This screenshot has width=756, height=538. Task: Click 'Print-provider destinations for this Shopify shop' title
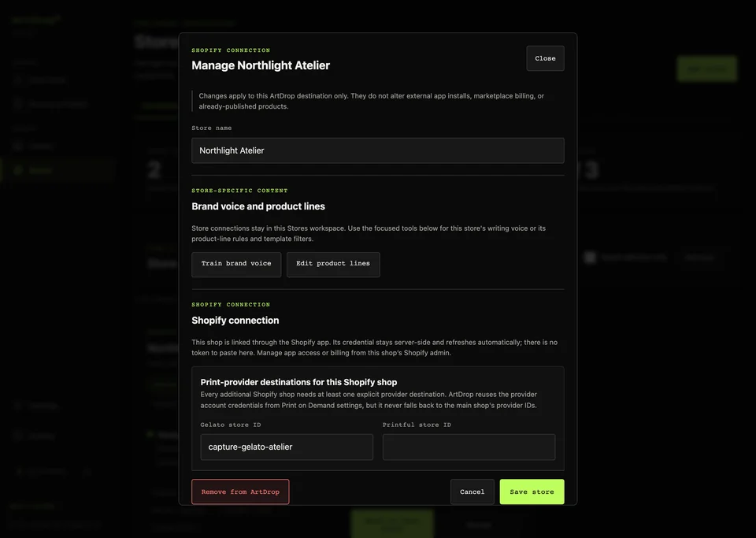pyautogui.click(x=298, y=382)
